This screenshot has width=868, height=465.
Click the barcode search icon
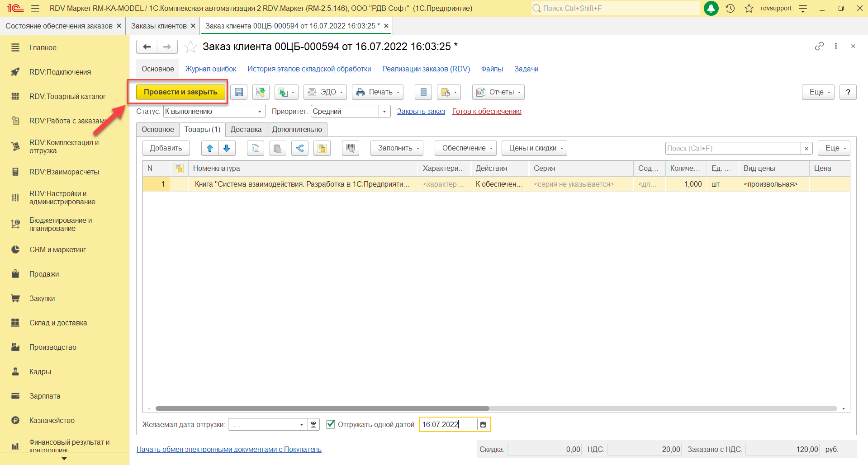coord(350,148)
